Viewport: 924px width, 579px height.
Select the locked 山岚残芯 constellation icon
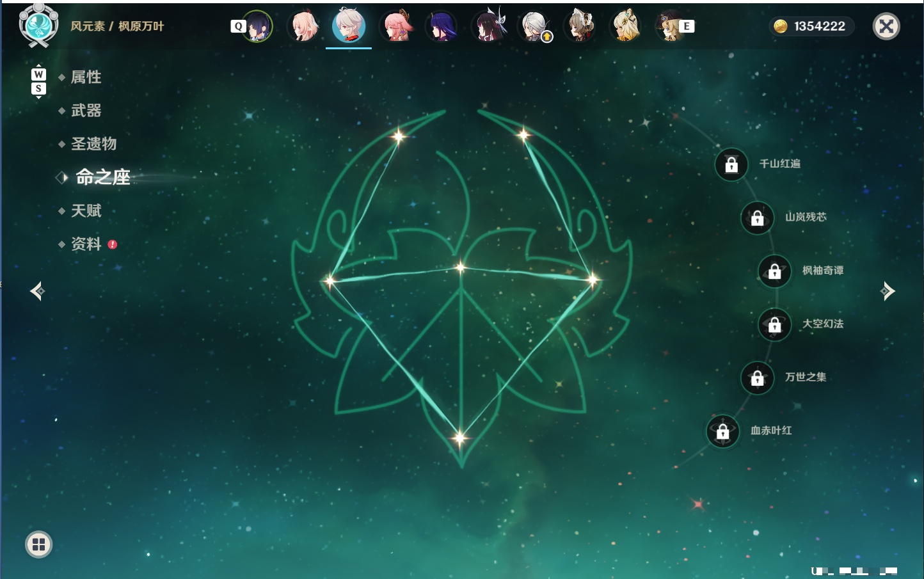coord(757,218)
